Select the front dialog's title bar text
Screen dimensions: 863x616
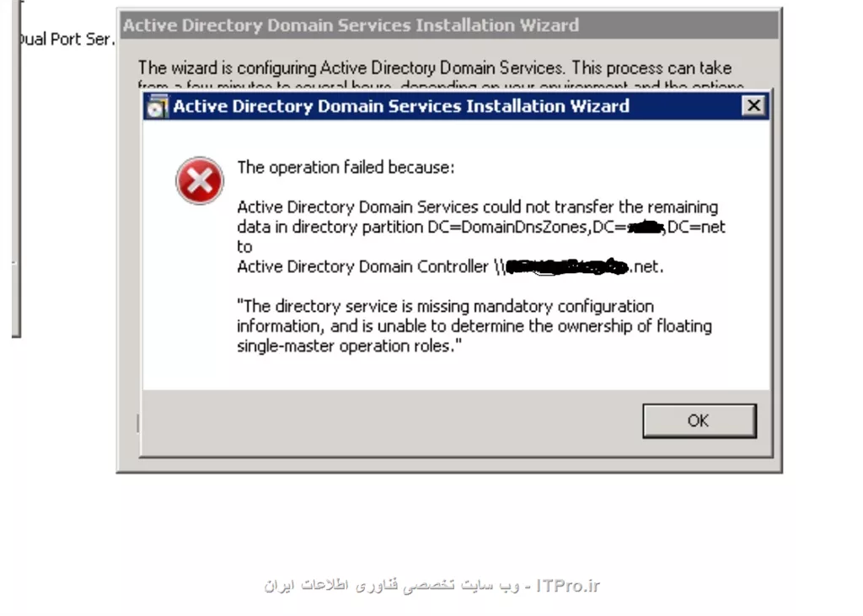coord(400,106)
